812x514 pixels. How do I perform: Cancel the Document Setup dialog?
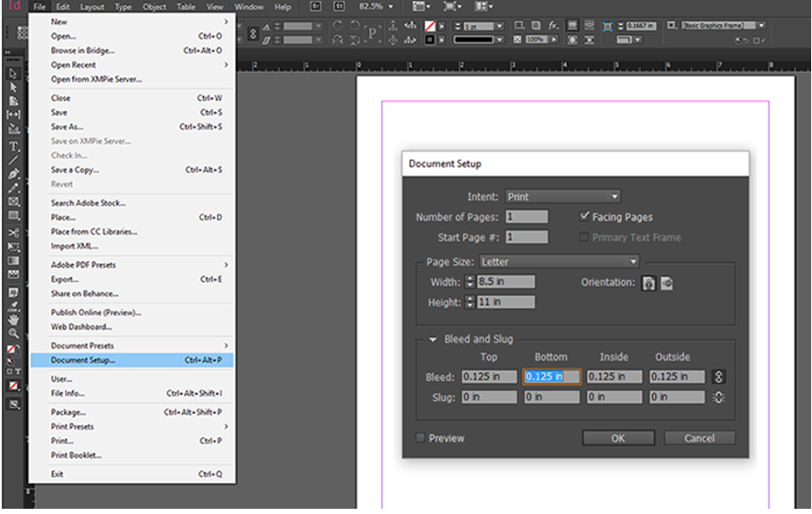coord(699,438)
